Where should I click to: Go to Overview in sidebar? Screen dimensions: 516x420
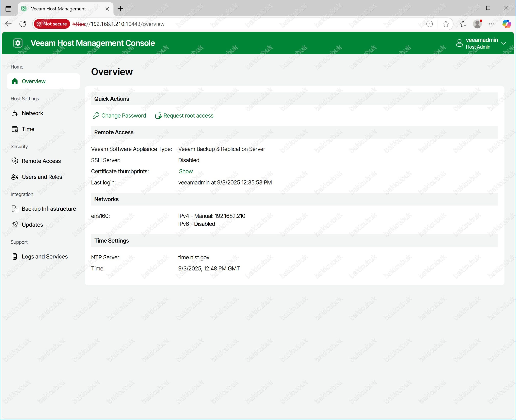pos(43,81)
